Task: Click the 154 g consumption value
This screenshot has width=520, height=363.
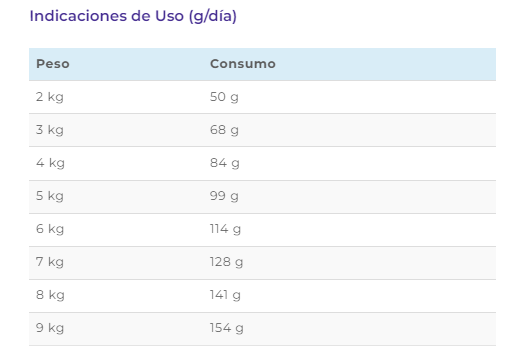Action: click(227, 328)
